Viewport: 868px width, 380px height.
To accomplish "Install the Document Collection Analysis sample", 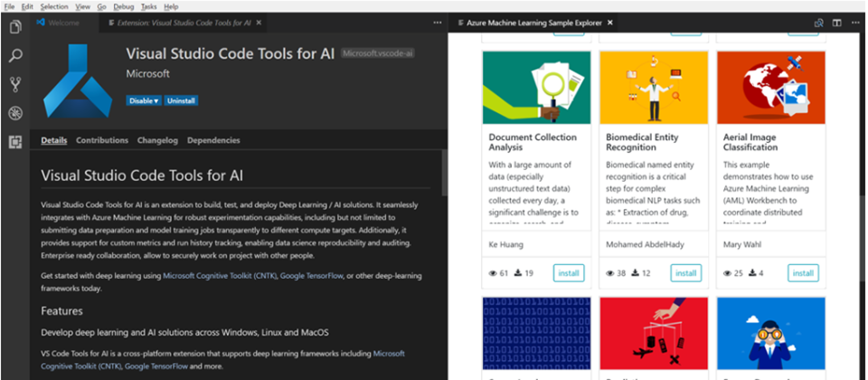I will [569, 273].
